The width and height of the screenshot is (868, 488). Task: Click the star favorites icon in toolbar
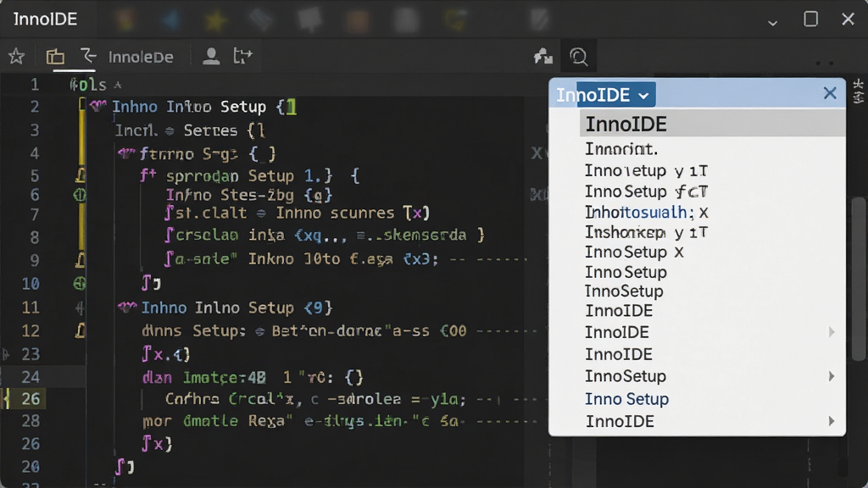[x=16, y=57]
